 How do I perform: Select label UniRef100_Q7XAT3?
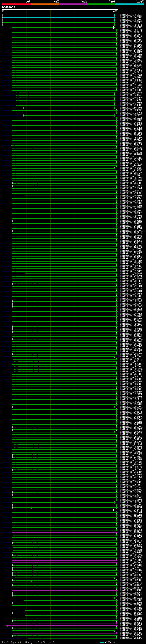click(131, 311)
